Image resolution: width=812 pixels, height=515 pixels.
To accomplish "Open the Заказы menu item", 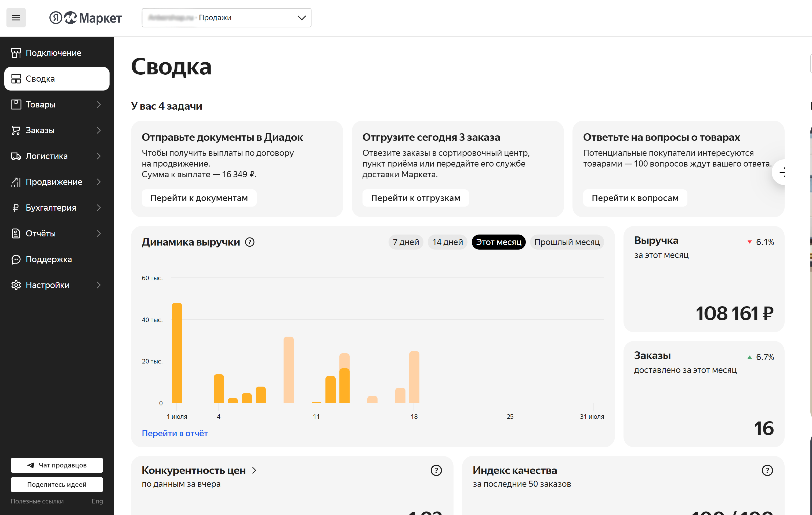I will (x=57, y=130).
